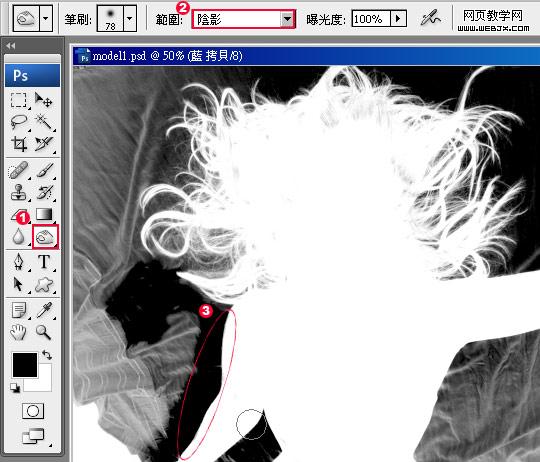
Task: Select the Healing Brush tool
Action: pyautogui.click(x=18, y=170)
